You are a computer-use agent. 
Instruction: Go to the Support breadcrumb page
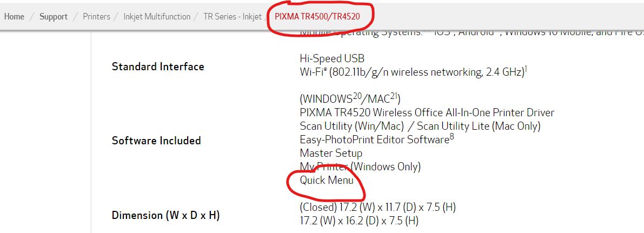(54, 16)
